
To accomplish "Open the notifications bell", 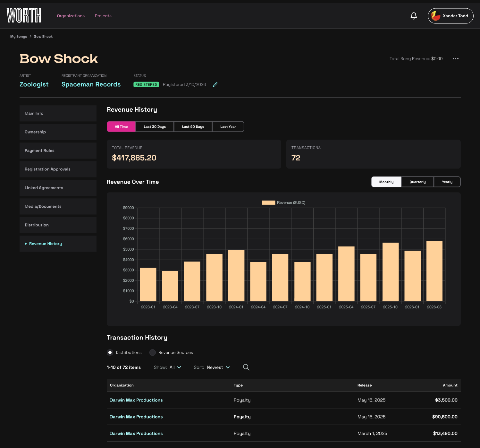I will [414, 16].
